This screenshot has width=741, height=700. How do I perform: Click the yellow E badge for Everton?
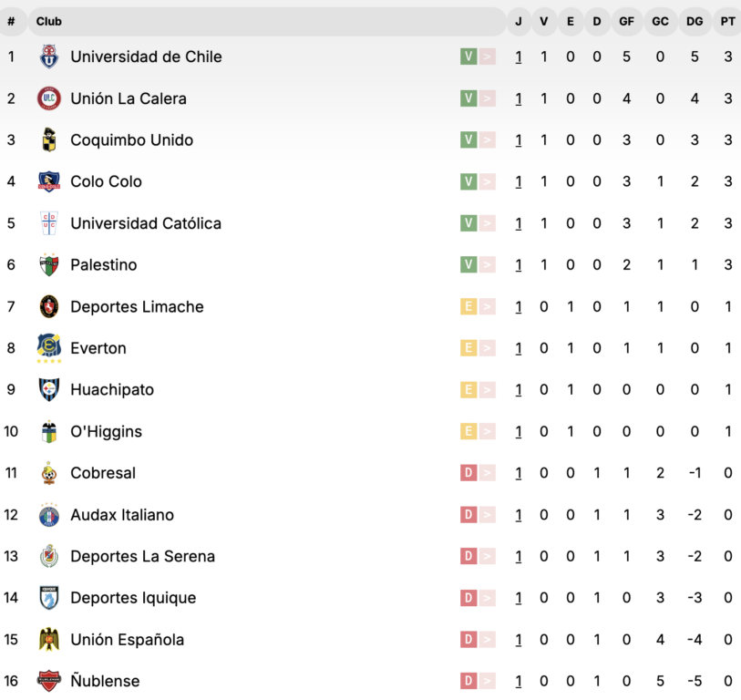[468, 348]
